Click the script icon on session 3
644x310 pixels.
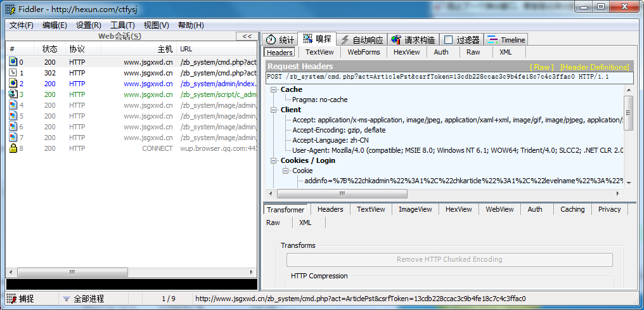pos(13,94)
